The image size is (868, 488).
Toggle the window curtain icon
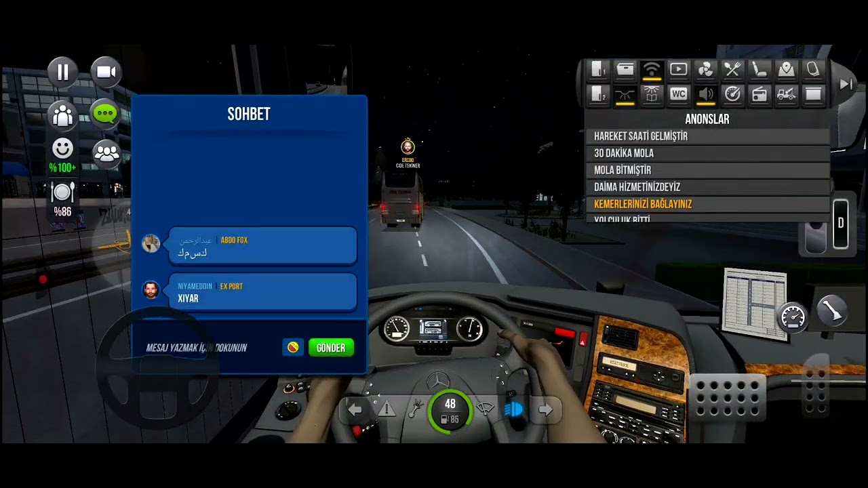(812, 94)
